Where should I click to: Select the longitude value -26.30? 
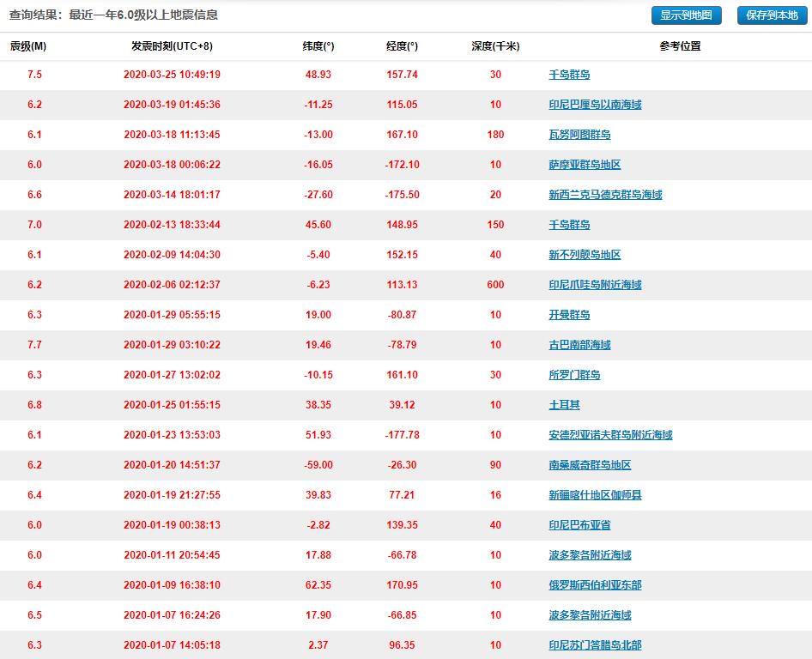[402, 465]
